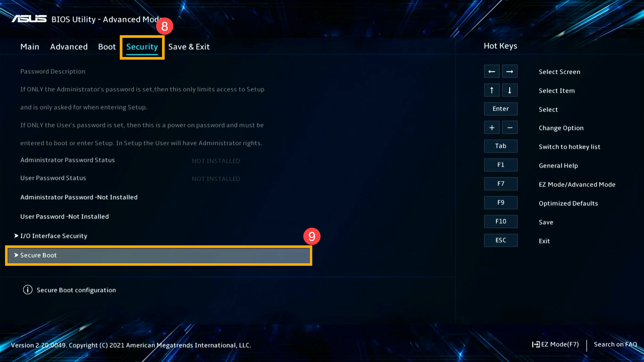Expand the I/O Interface Security section
The width and height of the screenshot is (644, 362).
pos(54,236)
